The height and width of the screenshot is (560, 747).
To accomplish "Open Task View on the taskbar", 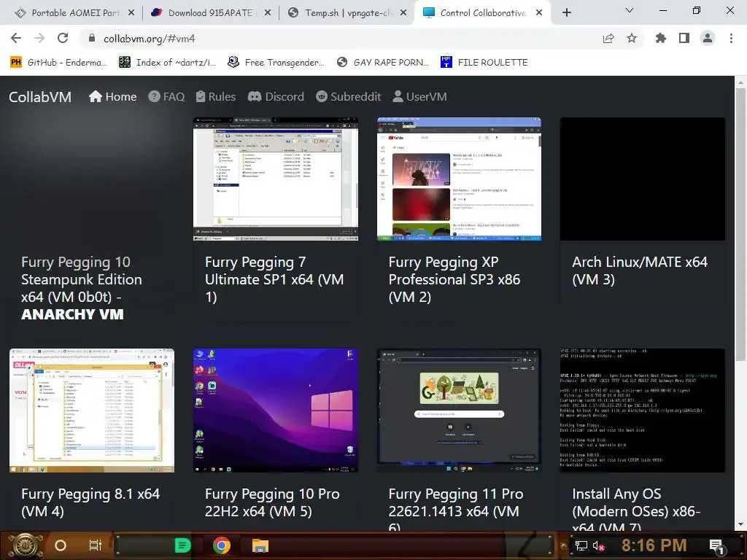I will [x=95, y=545].
